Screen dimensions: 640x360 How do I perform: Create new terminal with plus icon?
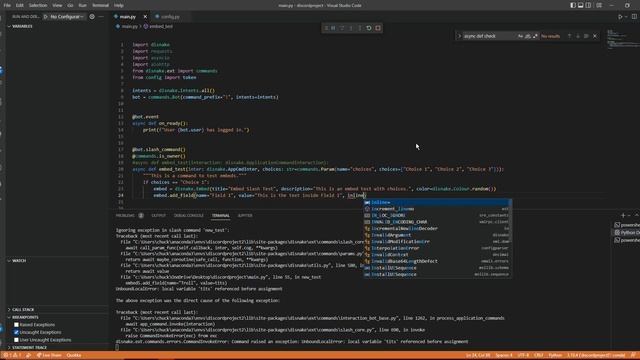[623, 216]
